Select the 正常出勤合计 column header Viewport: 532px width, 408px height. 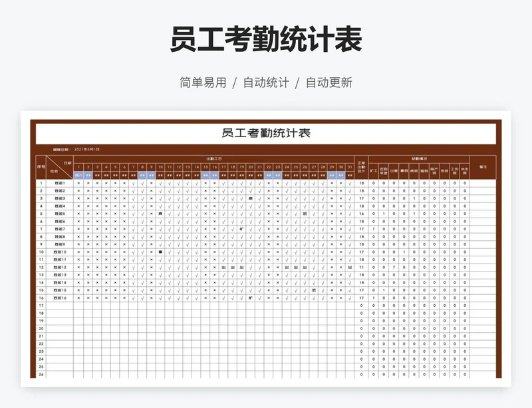[x=361, y=167]
